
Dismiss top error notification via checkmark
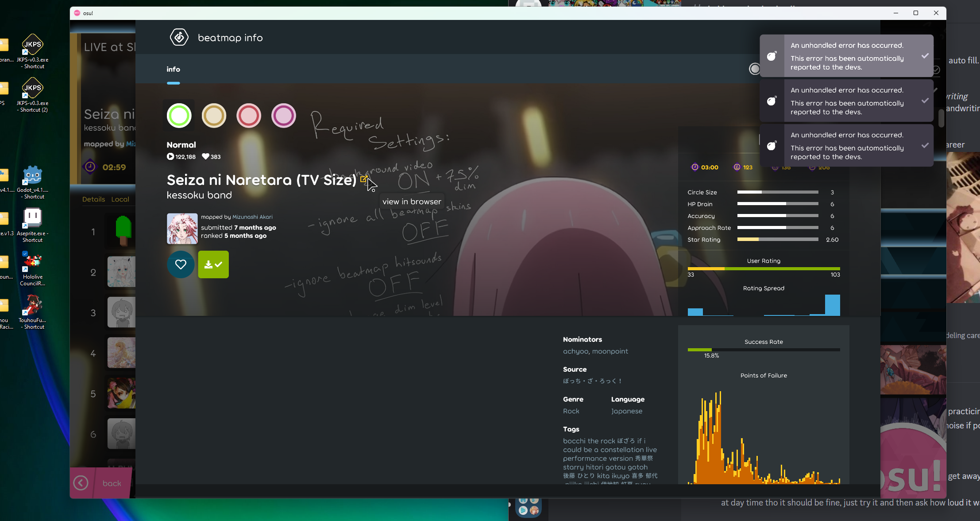(925, 56)
